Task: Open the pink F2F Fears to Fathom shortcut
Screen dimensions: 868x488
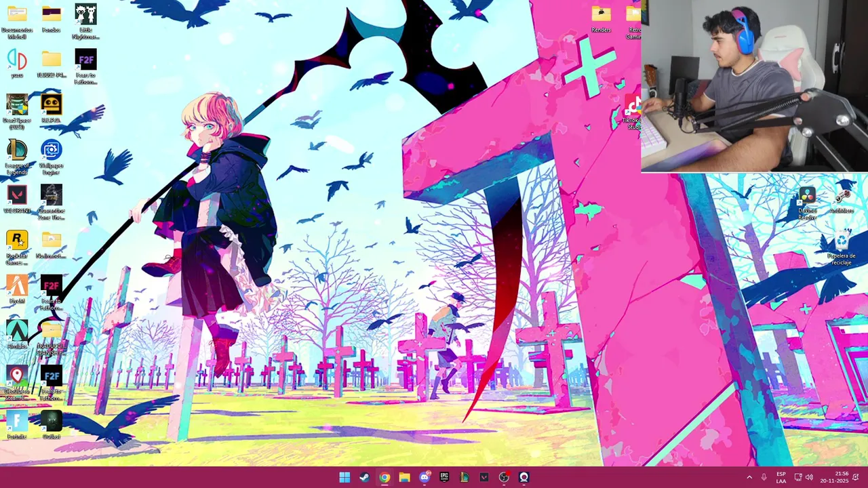Action: [51, 293]
